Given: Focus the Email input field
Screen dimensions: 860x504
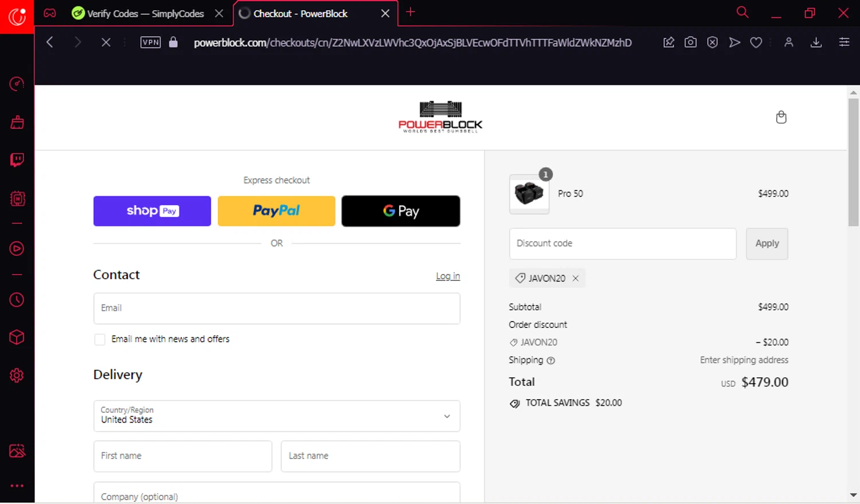Looking at the screenshot, I should pyautogui.click(x=276, y=308).
